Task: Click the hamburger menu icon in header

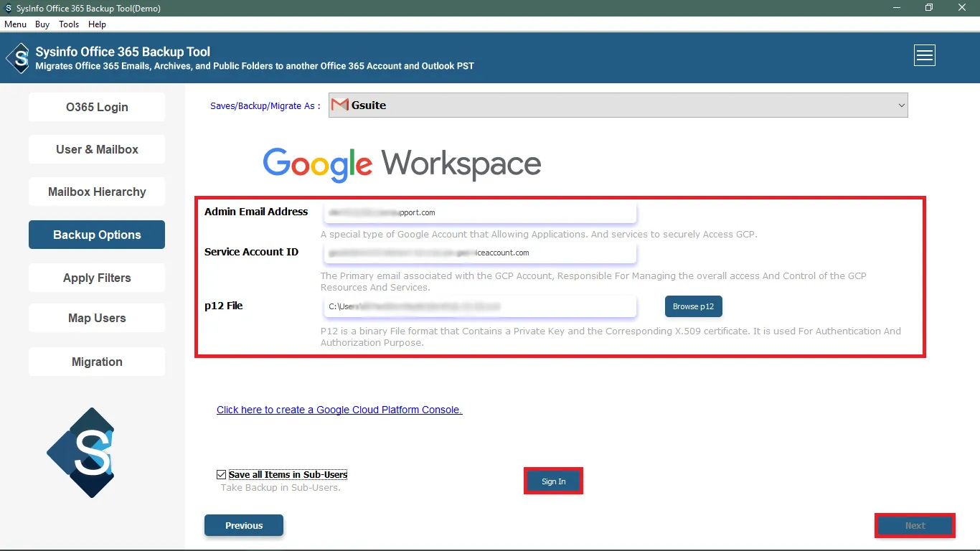Action: coord(925,55)
